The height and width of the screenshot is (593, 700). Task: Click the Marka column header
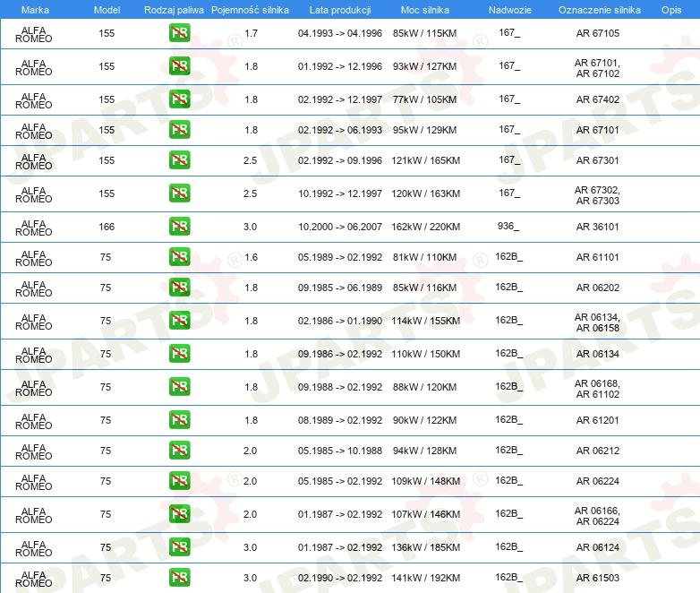(x=35, y=10)
